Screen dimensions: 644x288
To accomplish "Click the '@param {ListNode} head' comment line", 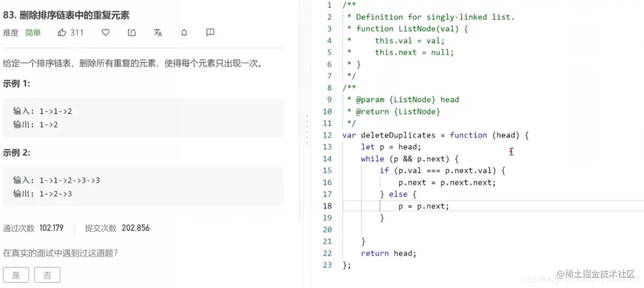I will [x=407, y=99].
